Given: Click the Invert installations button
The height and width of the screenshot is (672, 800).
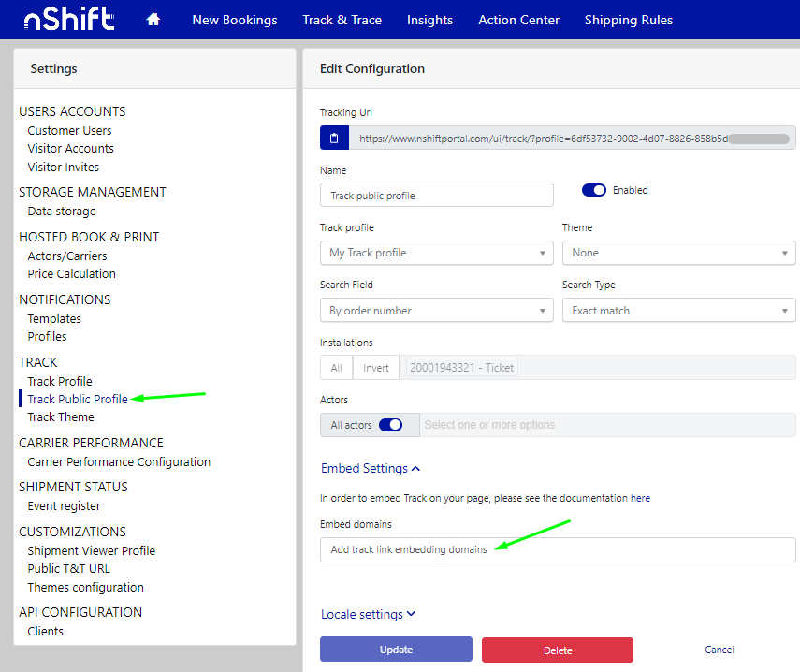Looking at the screenshot, I should [376, 368].
